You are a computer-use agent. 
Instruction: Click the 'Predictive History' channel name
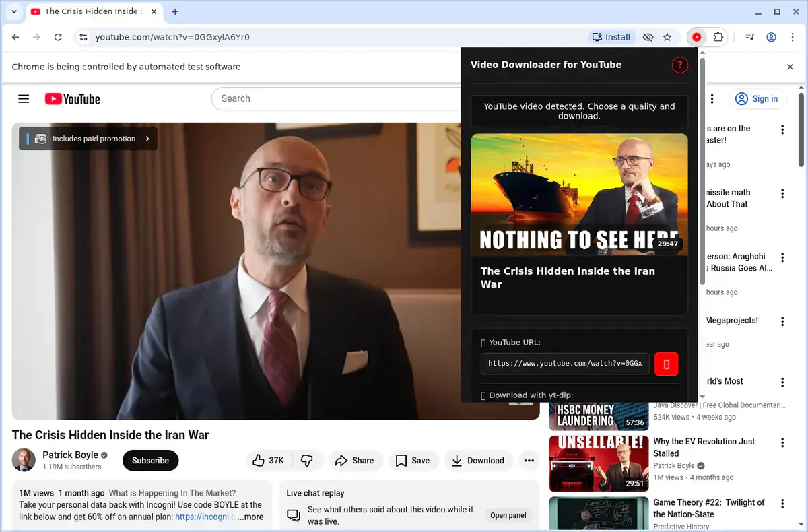(x=682, y=527)
